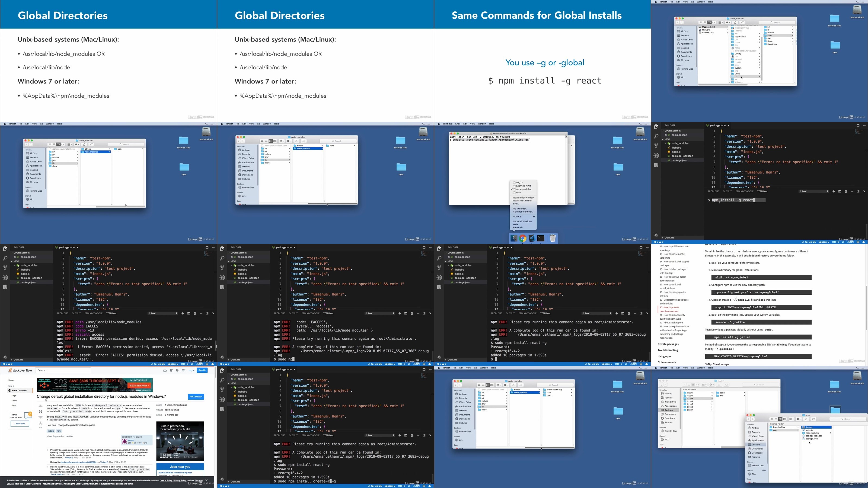This screenshot has width=868, height=488.
Task: Open '1: bash' dropdown in VS Code showing 'errno -13'
Action: [163, 313]
